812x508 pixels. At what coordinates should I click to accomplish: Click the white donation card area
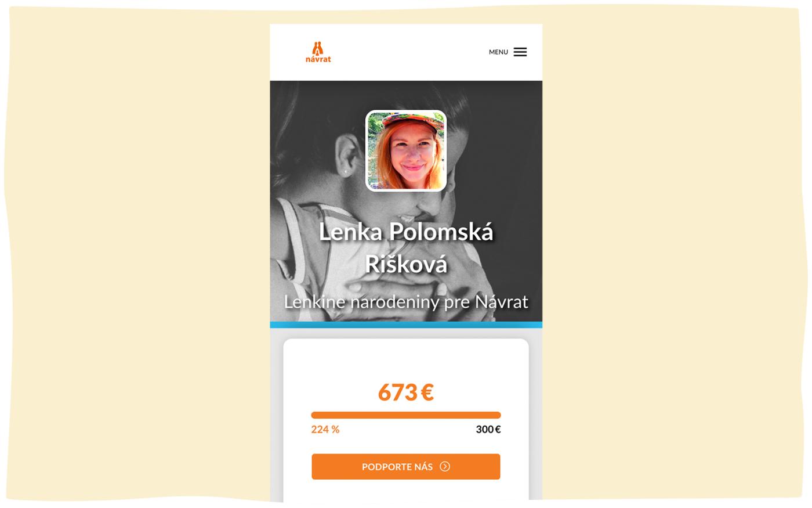point(406,360)
